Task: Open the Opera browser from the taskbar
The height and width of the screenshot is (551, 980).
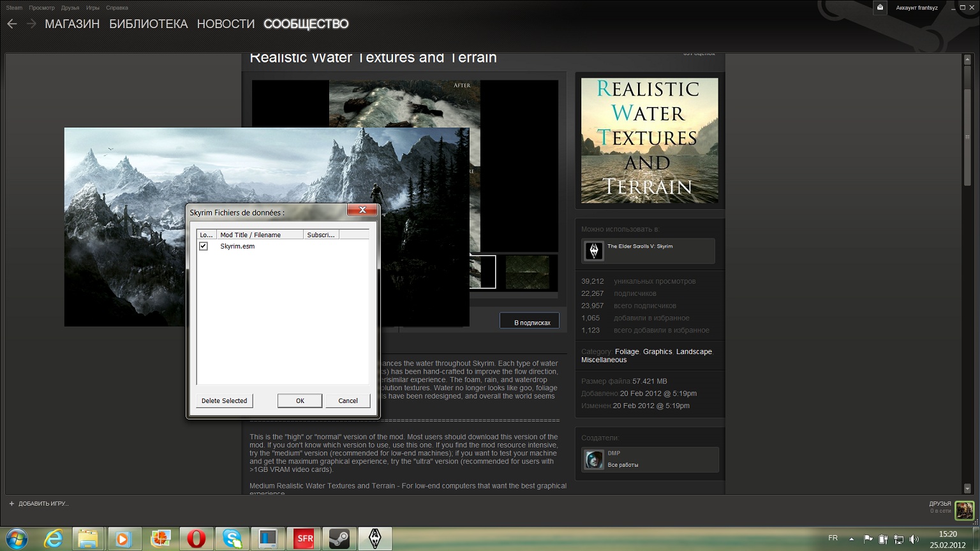Action: pyautogui.click(x=196, y=539)
